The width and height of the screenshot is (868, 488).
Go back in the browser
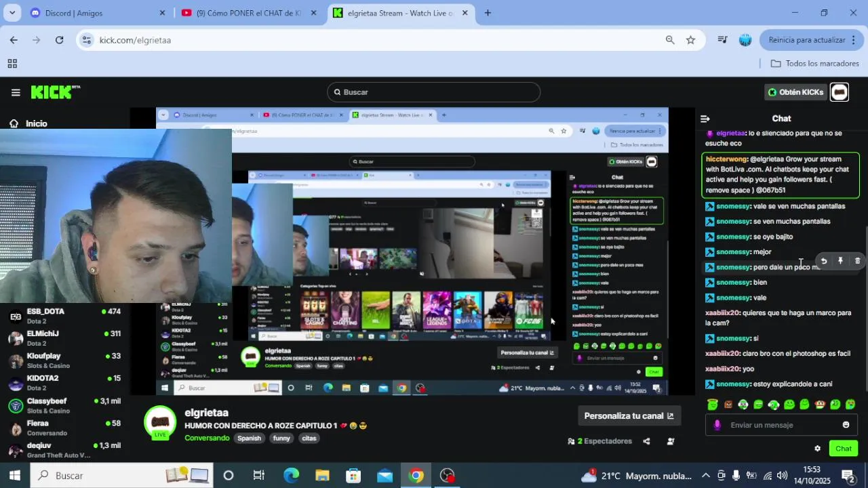[14, 40]
